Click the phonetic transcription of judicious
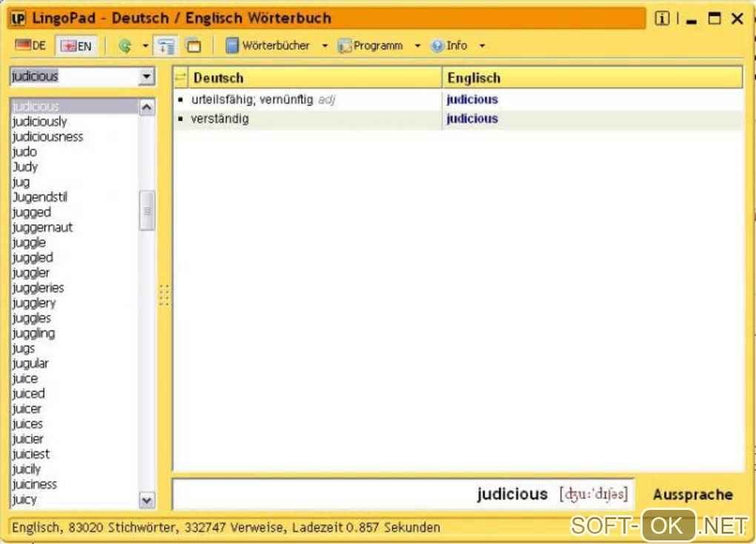 point(594,494)
